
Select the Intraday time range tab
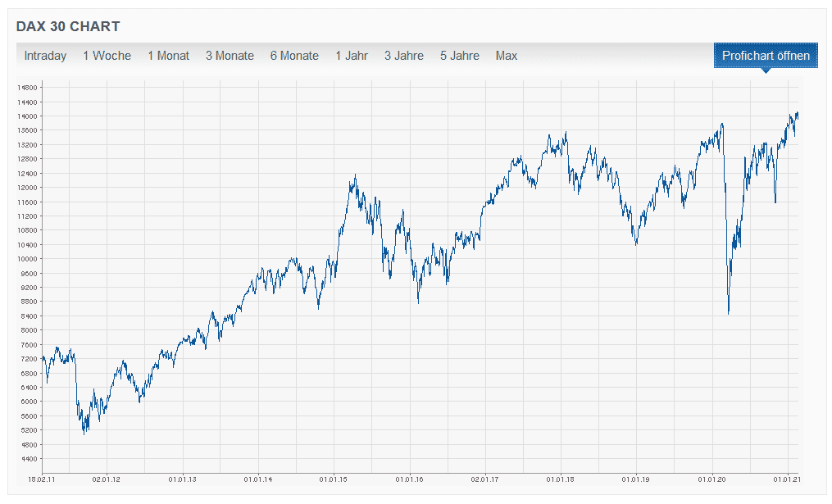pos(45,56)
